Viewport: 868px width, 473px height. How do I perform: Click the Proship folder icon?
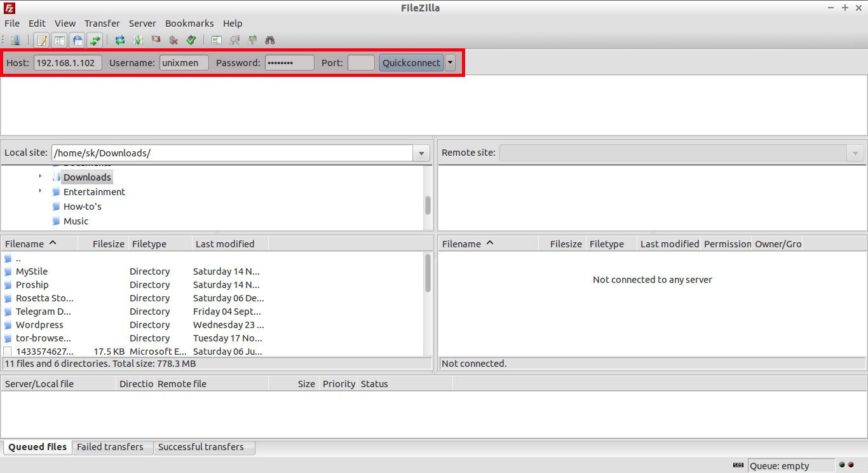tap(8, 285)
